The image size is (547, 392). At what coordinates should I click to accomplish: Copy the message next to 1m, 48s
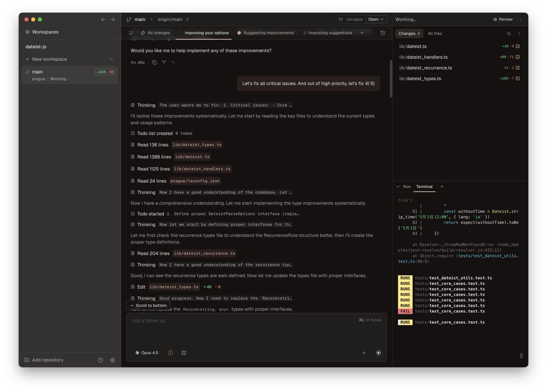point(154,62)
